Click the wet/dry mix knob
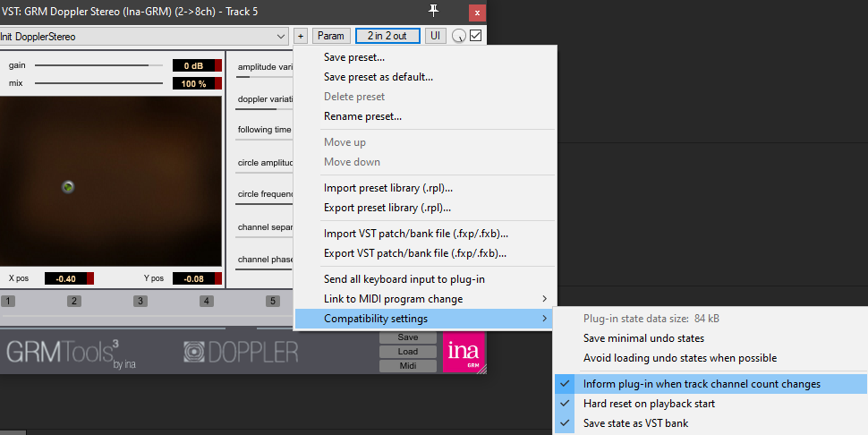 (x=459, y=37)
